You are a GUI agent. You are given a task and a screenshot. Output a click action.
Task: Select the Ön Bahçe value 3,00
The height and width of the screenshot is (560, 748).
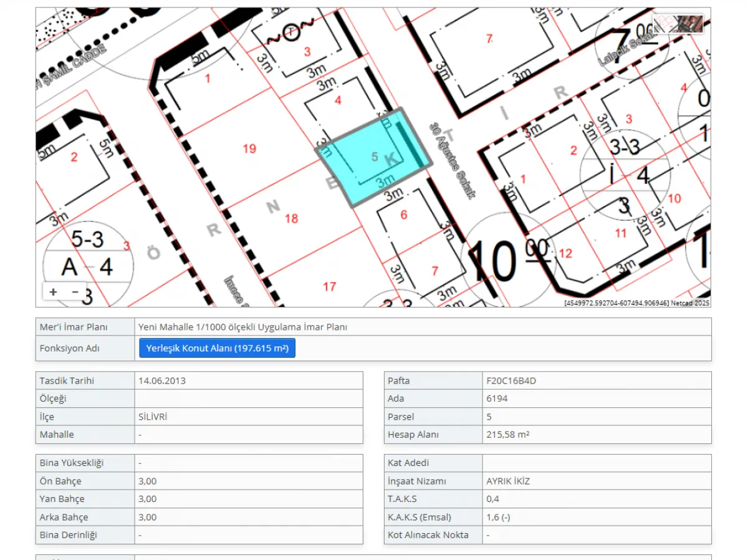pyautogui.click(x=148, y=481)
